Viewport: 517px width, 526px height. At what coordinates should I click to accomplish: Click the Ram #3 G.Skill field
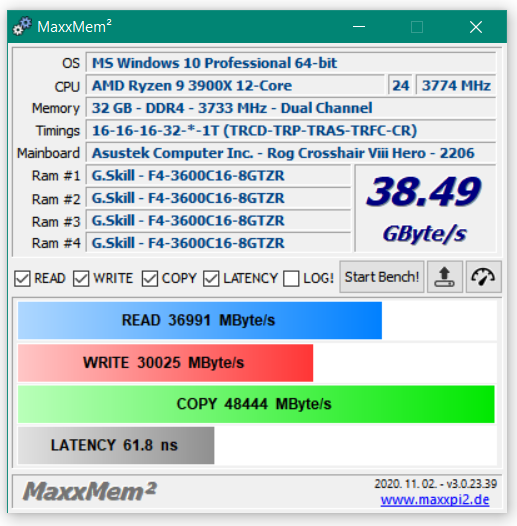tap(218, 220)
